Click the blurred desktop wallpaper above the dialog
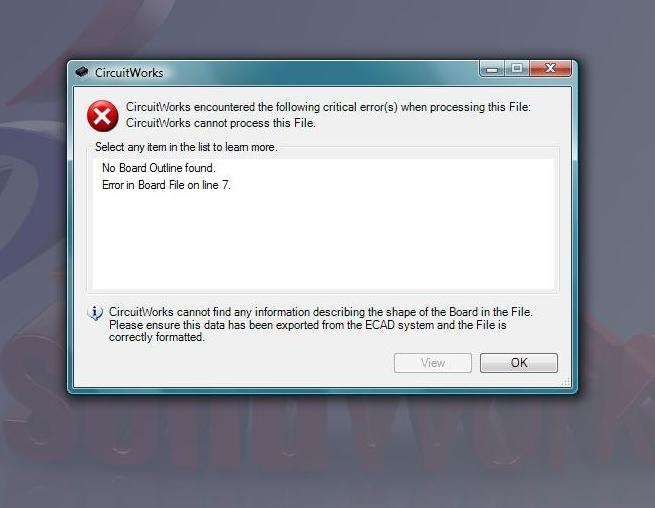Viewport: 655px width, 508px height. (328, 27)
